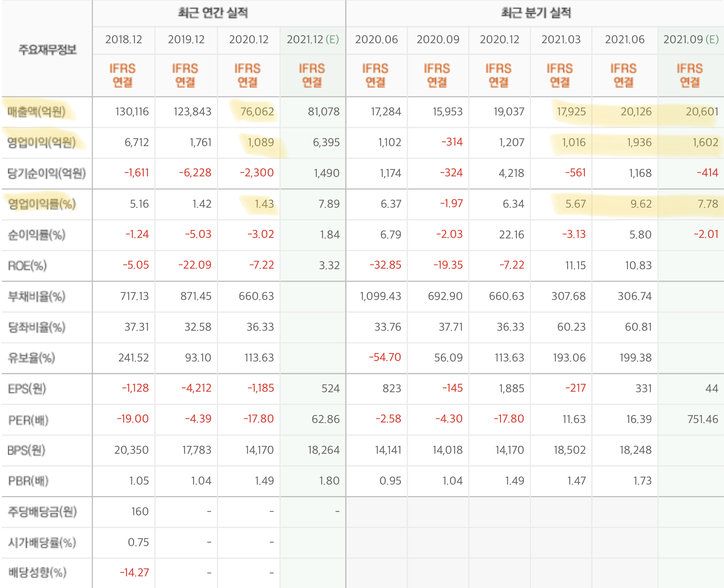This screenshot has width=724, height=588.
Task: Click the 부채비율(%) row label
Action: click(36, 297)
